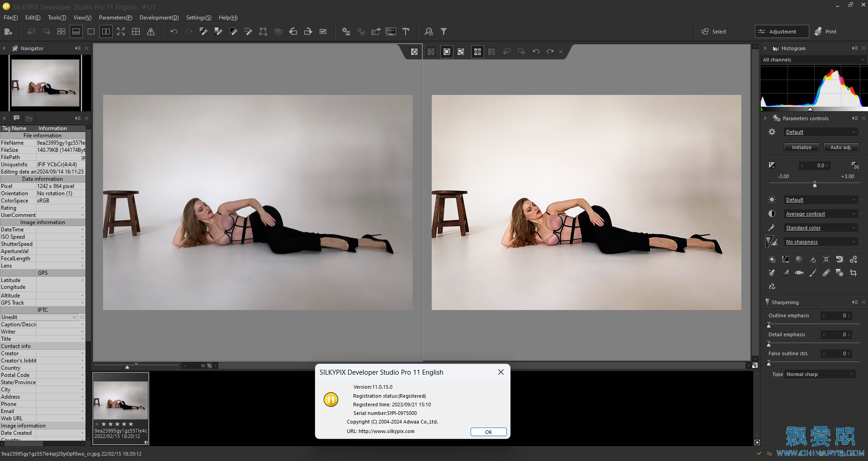The image size is (868, 461).
Task: Click the open file icon in toolbar
Action: (x=8, y=32)
